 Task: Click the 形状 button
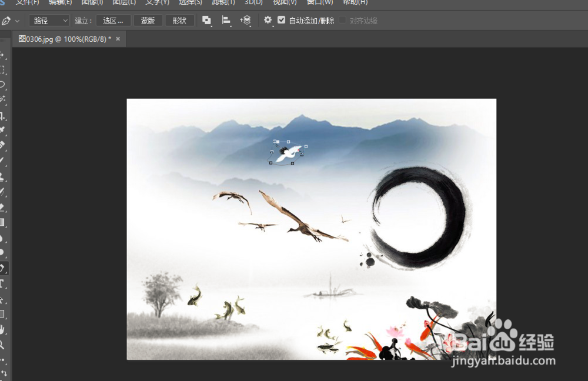pyautogui.click(x=179, y=21)
